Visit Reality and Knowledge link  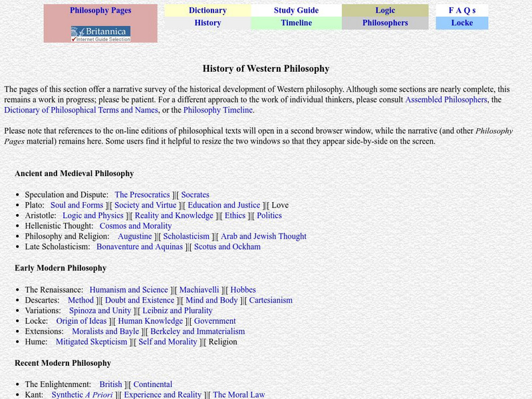174,215
